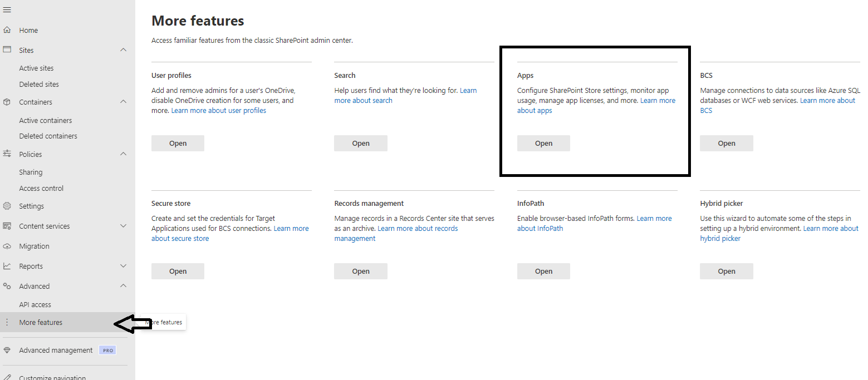This screenshot has width=868, height=380.
Task: Select API access under Advanced
Action: [x=35, y=304]
